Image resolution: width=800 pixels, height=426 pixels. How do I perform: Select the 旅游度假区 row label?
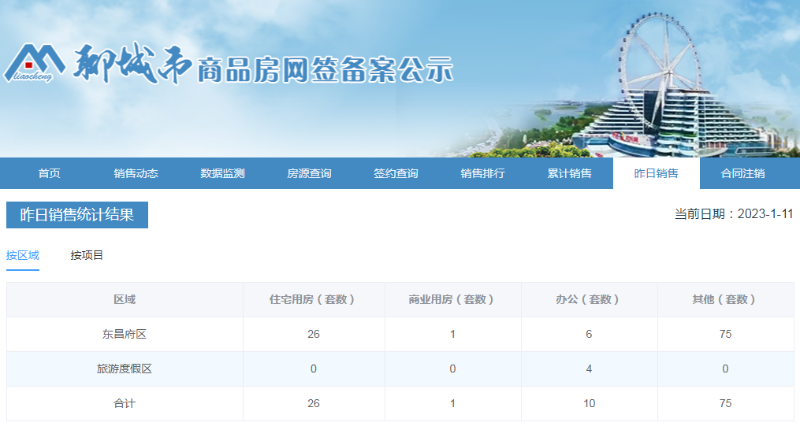pyautogui.click(x=124, y=369)
